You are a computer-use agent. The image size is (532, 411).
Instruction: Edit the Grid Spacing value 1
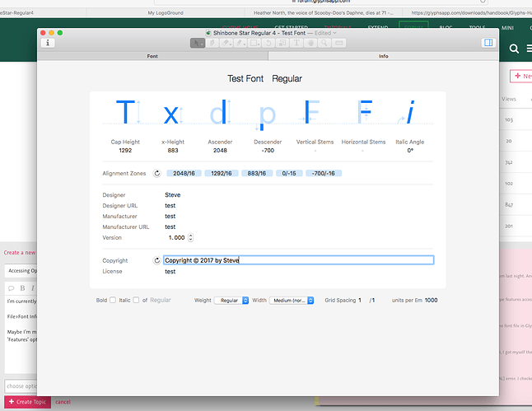pos(360,300)
